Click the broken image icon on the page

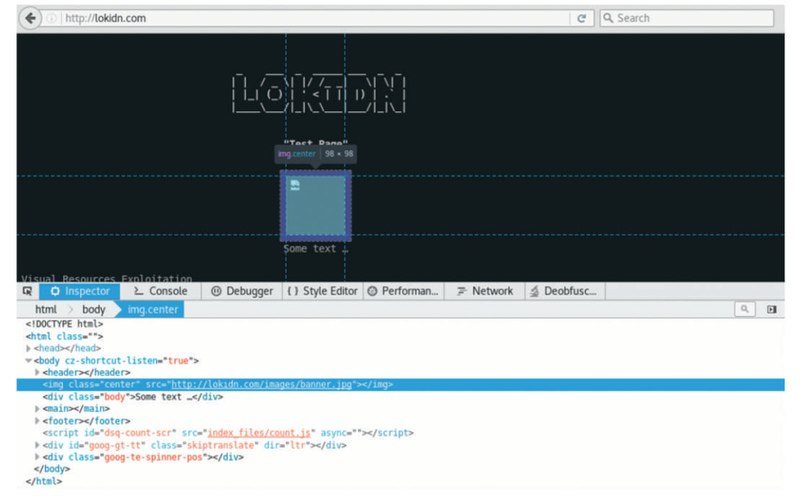(x=295, y=185)
